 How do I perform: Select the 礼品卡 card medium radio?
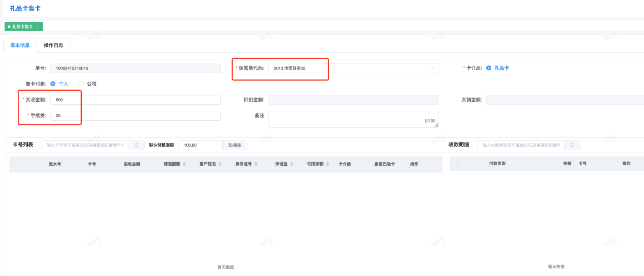coord(489,68)
